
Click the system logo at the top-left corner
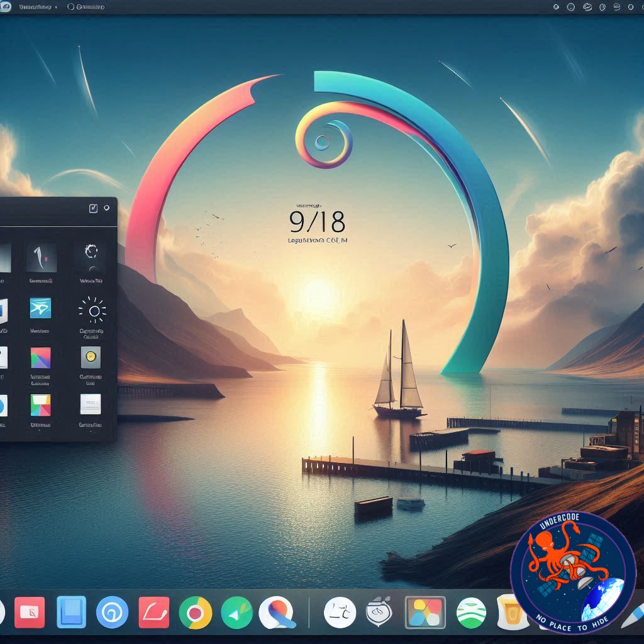[5, 6]
